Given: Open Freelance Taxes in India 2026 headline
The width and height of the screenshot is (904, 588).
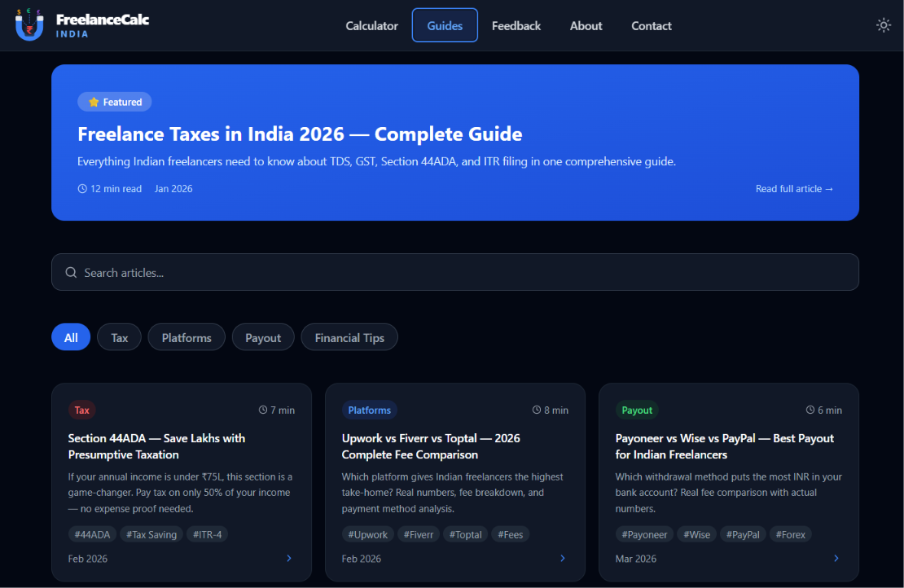Looking at the screenshot, I should point(300,134).
